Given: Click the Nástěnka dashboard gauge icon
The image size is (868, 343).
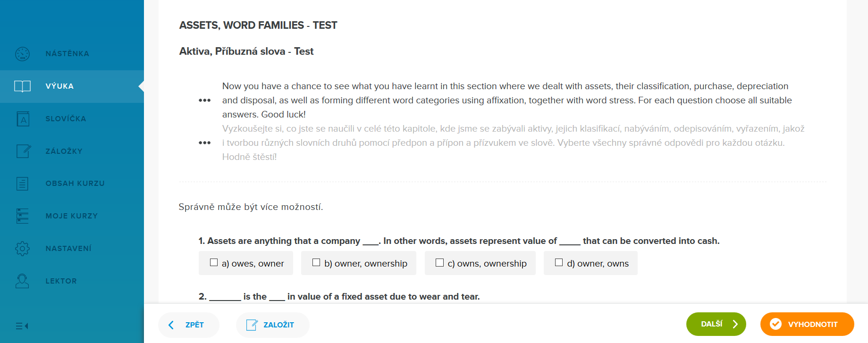Looking at the screenshot, I should tap(22, 54).
